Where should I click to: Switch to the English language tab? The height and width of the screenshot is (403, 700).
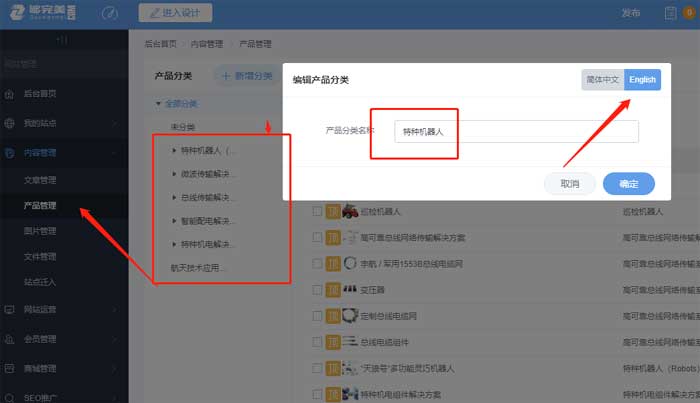pos(642,80)
